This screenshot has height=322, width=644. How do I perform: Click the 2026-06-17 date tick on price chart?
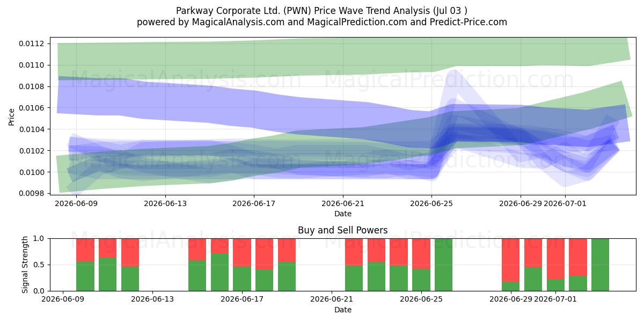point(254,203)
